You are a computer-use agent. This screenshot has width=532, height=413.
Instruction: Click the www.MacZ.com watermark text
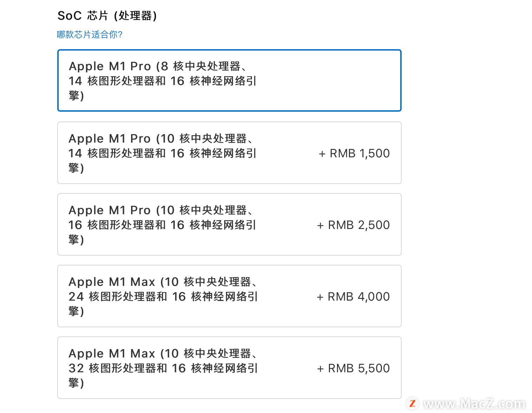(x=474, y=404)
